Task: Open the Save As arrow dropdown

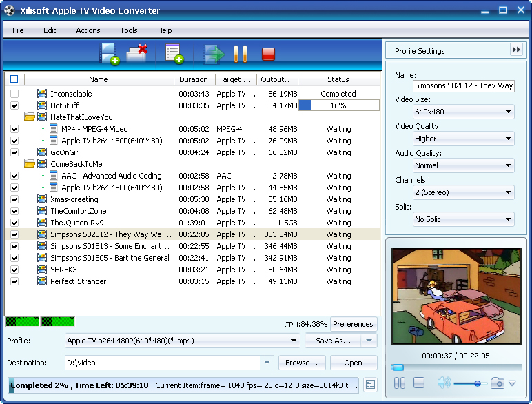Action: tap(369, 341)
